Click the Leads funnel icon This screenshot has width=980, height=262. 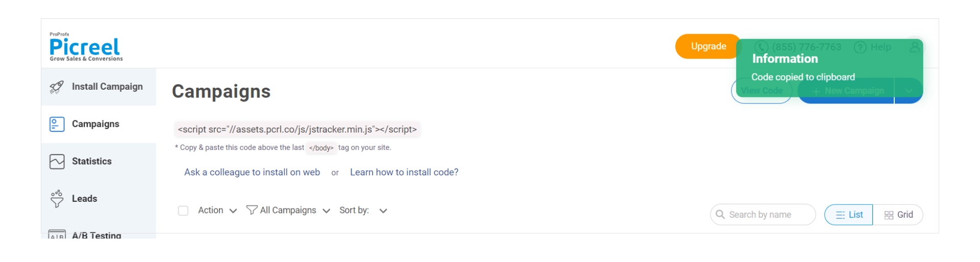(57, 199)
